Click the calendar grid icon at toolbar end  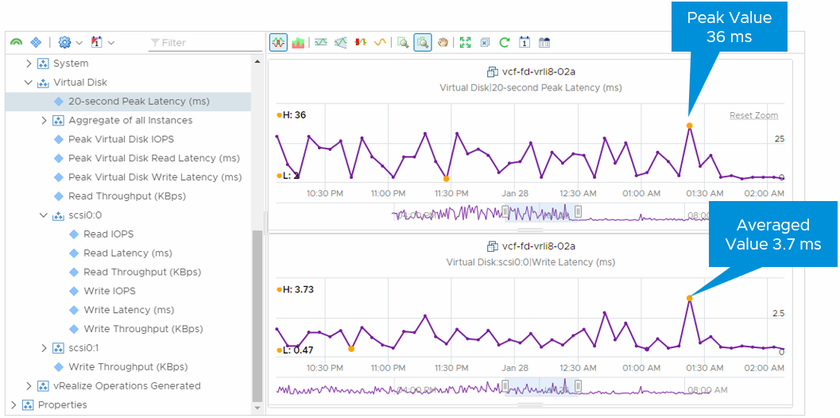point(545,43)
